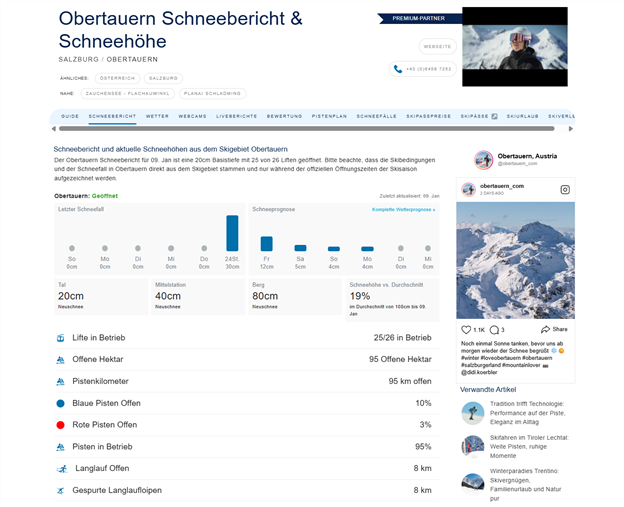Viewport: 624px width, 507px height.
Task: Open the Instagram mountain photo
Action: point(515,260)
